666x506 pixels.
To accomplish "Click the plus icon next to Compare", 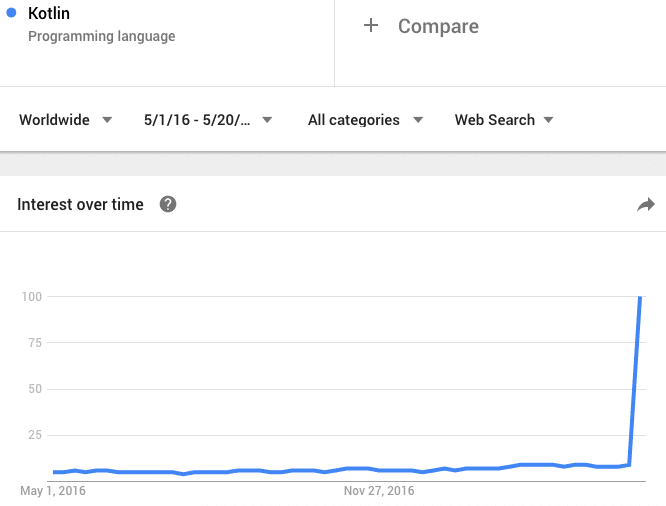I will click(x=371, y=26).
